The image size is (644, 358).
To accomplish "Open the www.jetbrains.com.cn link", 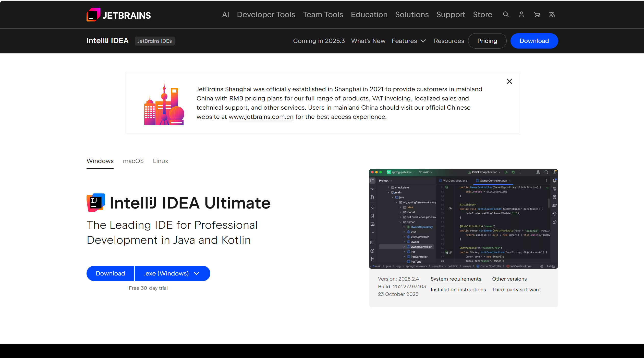I will point(261,117).
